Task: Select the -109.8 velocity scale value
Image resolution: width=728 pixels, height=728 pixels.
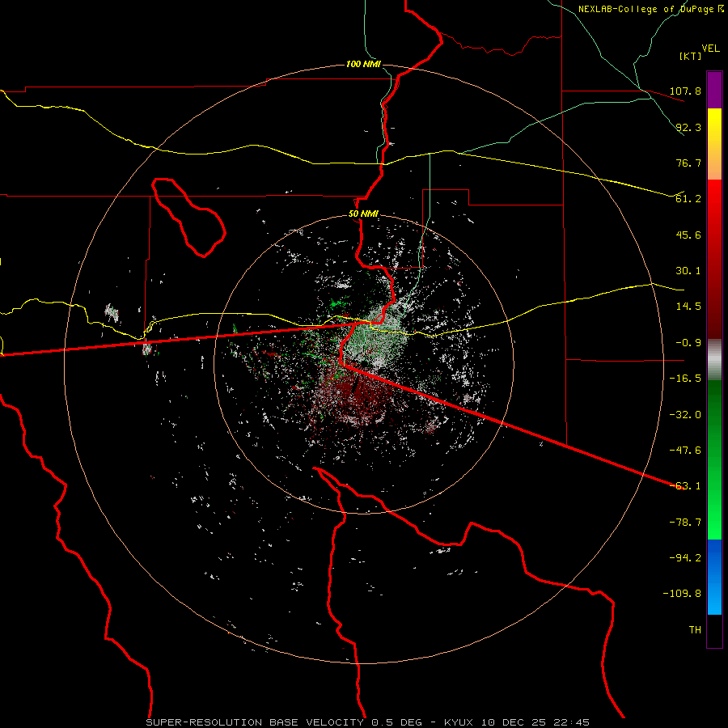Action: pyautogui.click(x=682, y=594)
